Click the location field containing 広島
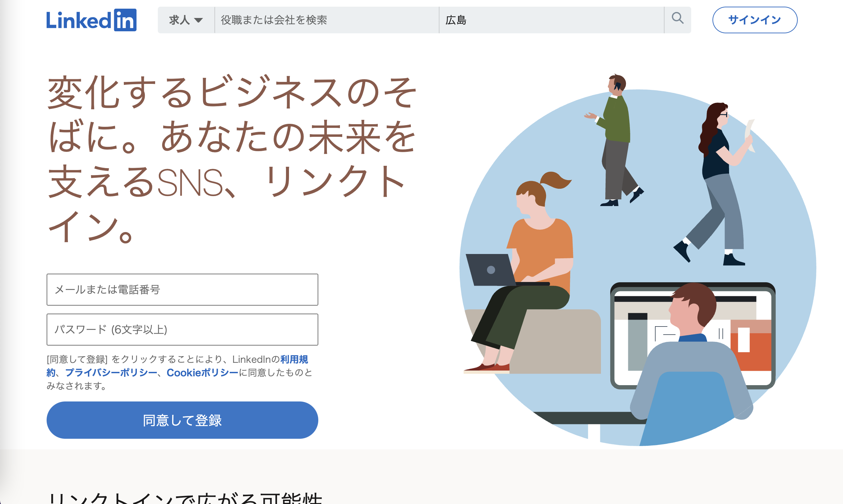The width and height of the screenshot is (843, 504). [552, 20]
